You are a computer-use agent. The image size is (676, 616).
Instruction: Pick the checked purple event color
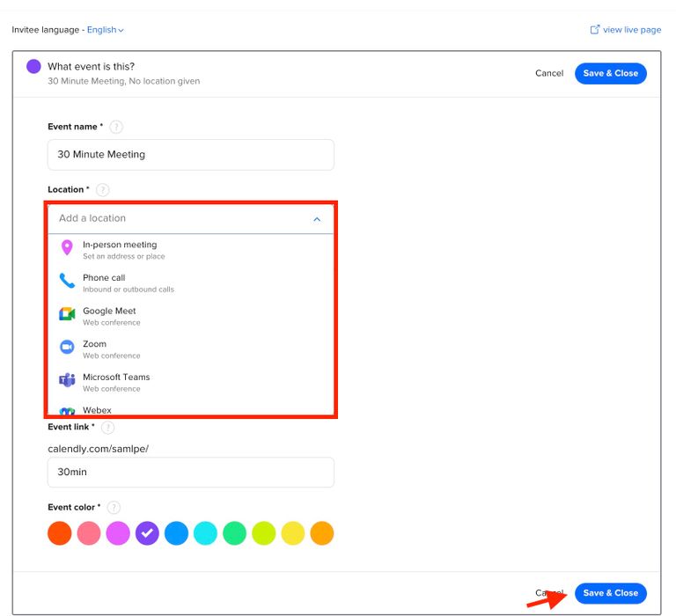click(x=147, y=533)
